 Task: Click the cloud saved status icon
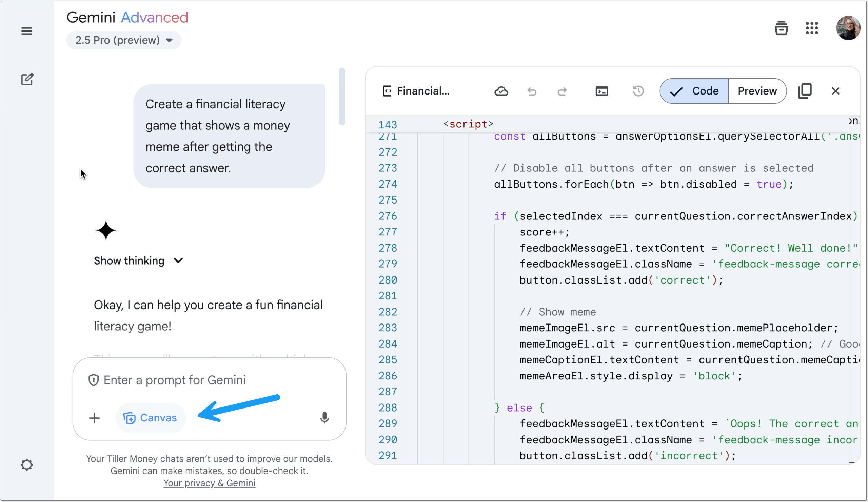pos(501,91)
